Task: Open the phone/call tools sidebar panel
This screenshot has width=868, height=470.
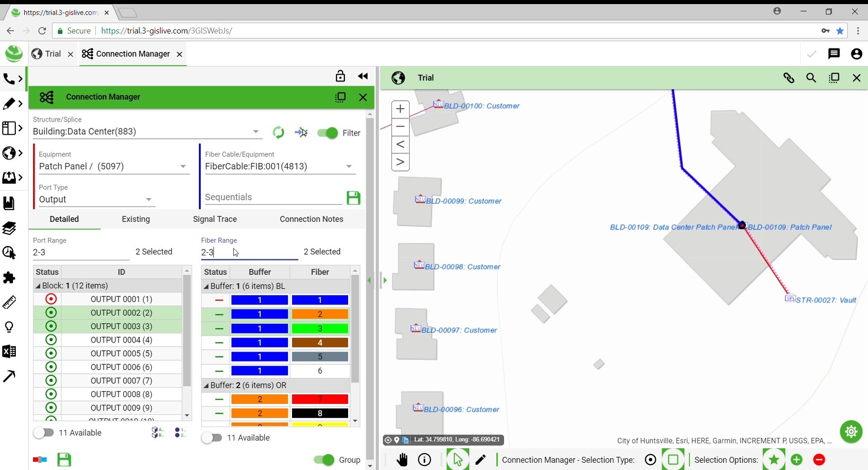Action: pos(10,79)
